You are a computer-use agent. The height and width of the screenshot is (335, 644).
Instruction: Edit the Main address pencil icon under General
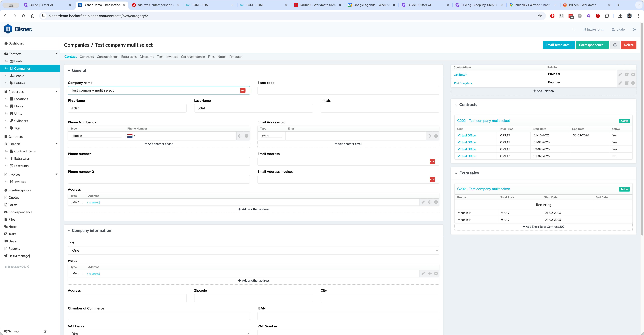422,202
